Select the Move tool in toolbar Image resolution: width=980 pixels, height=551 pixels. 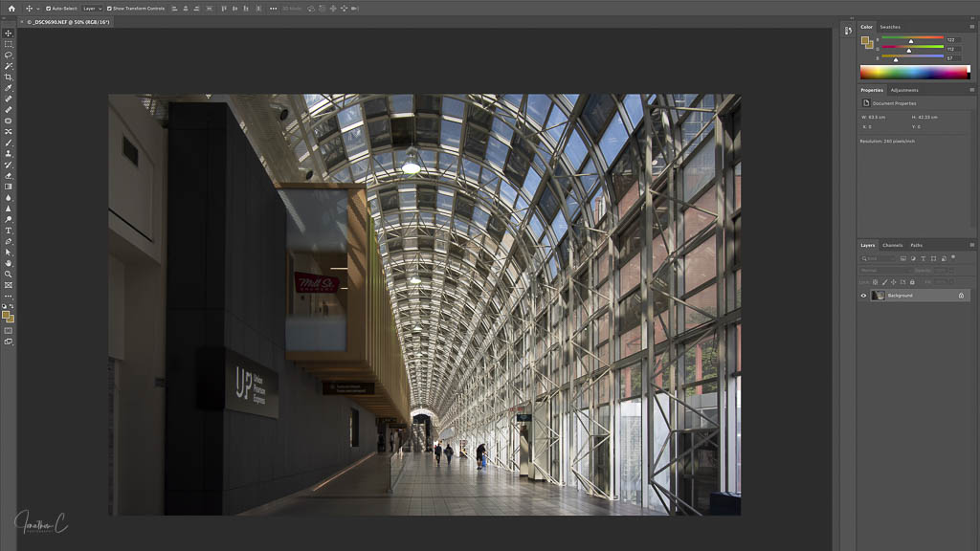(x=9, y=33)
